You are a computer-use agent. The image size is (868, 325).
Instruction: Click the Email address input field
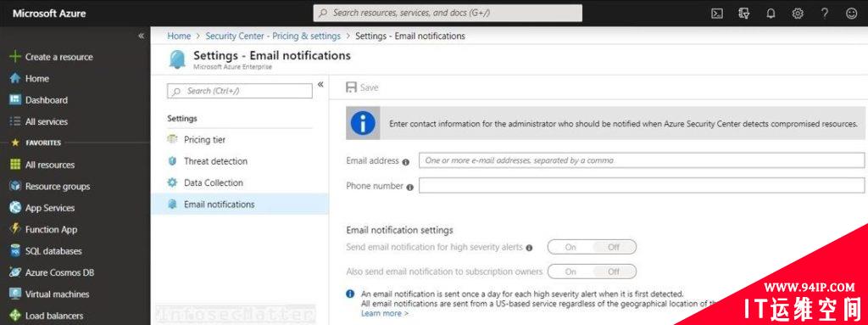(641, 160)
